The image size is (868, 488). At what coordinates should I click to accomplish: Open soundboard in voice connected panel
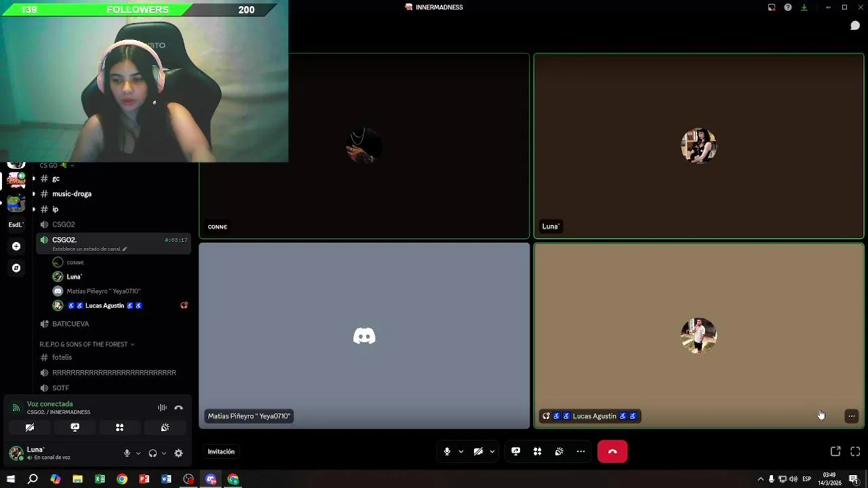pyautogui.click(x=165, y=428)
